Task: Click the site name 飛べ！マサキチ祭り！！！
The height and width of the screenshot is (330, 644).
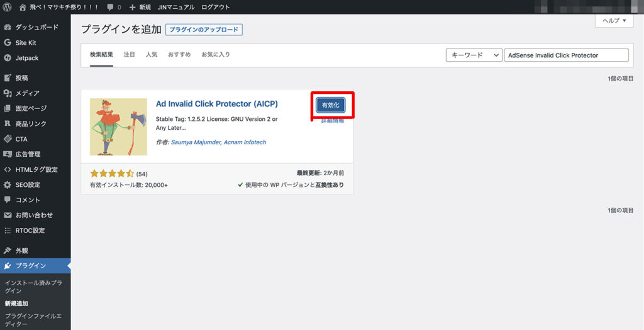Action: click(64, 8)
